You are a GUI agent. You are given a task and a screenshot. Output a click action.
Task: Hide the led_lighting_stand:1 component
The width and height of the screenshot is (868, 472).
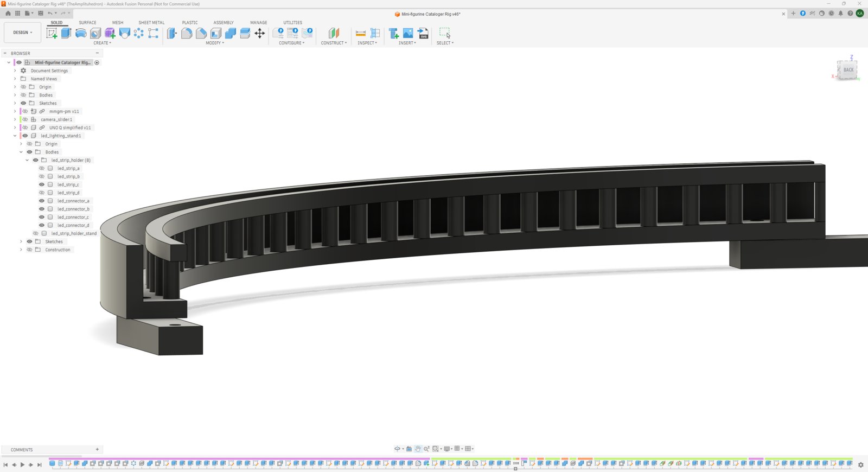[x=25, y=136]
